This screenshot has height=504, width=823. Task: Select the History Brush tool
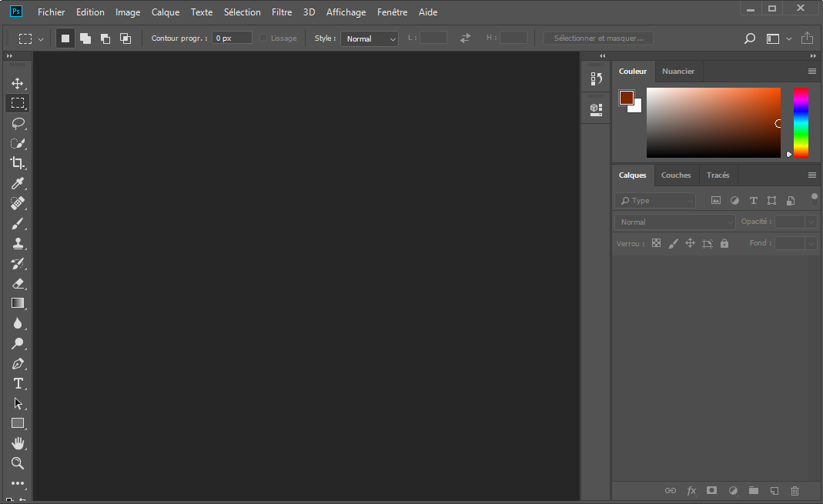(17, 263)
